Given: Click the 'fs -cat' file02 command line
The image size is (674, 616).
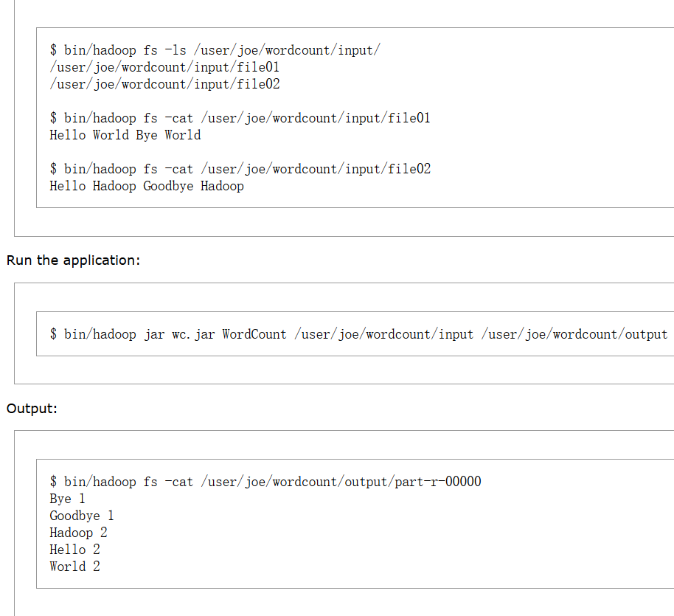Looking at the screenshot, I should coord(240,169).
